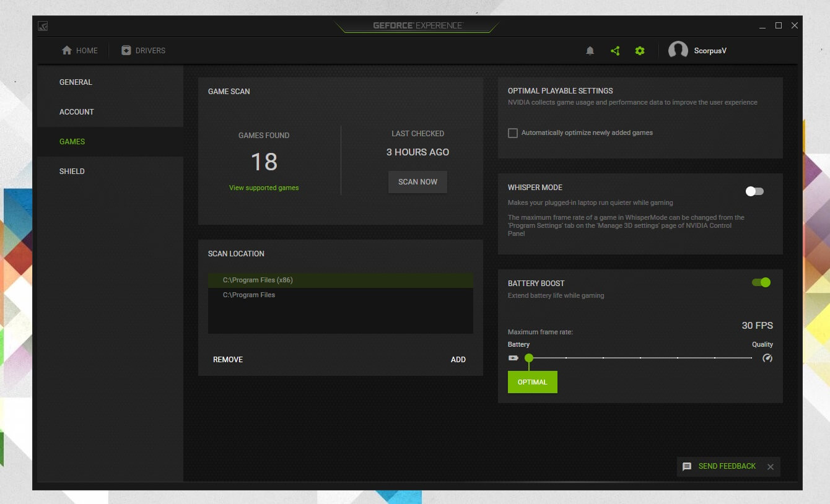Maximize the GeForce Experience window
The width and height of the screenshot is (830, 504).
click(x=779, y=25)
